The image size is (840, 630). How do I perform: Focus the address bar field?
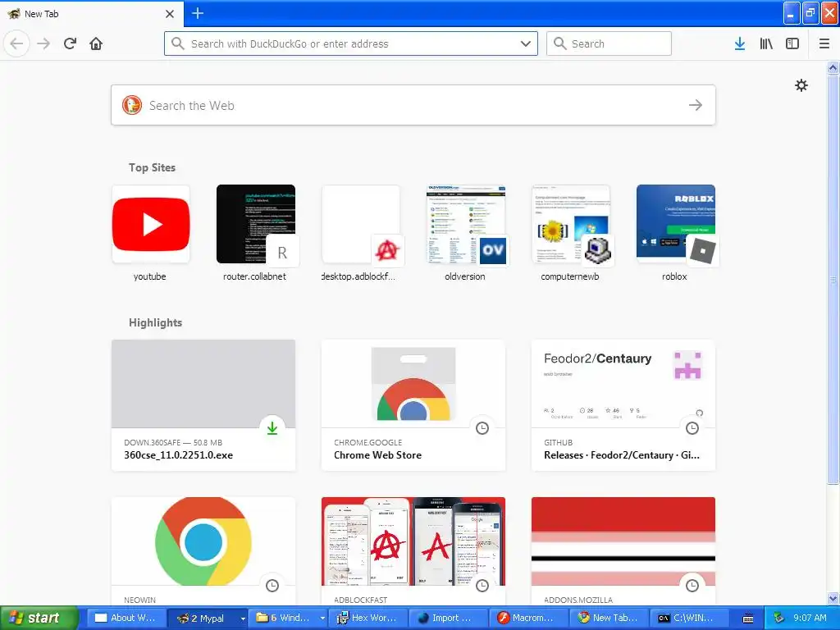coord(351,43)
